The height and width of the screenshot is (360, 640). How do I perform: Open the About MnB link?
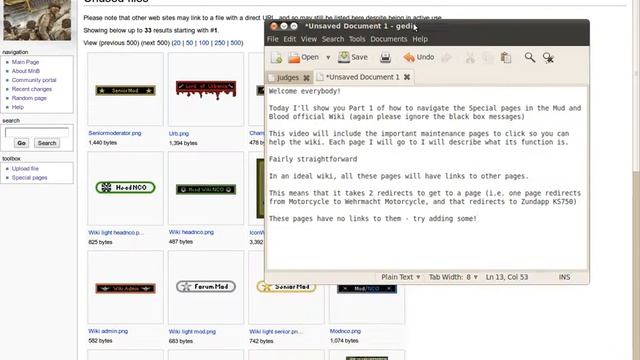pos(26,71)
